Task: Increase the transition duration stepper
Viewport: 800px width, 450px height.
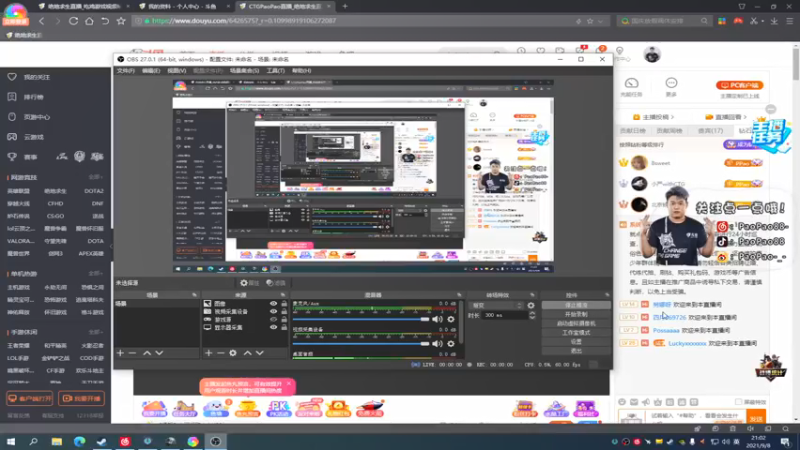Action: pyautogui.click(x=532, y=313)
